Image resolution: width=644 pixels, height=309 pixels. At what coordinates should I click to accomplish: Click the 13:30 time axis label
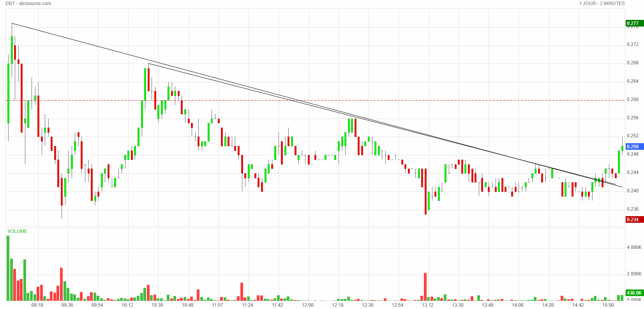tap(458, 305)
